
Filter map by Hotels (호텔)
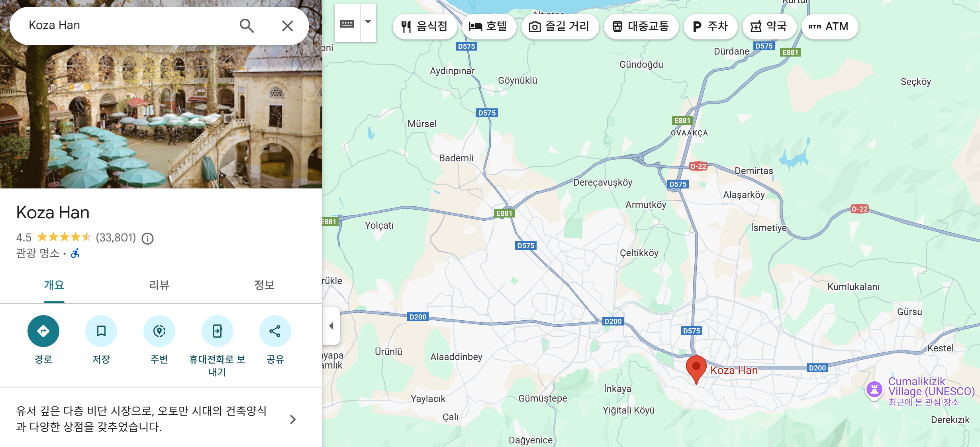(x=488, y=27)
